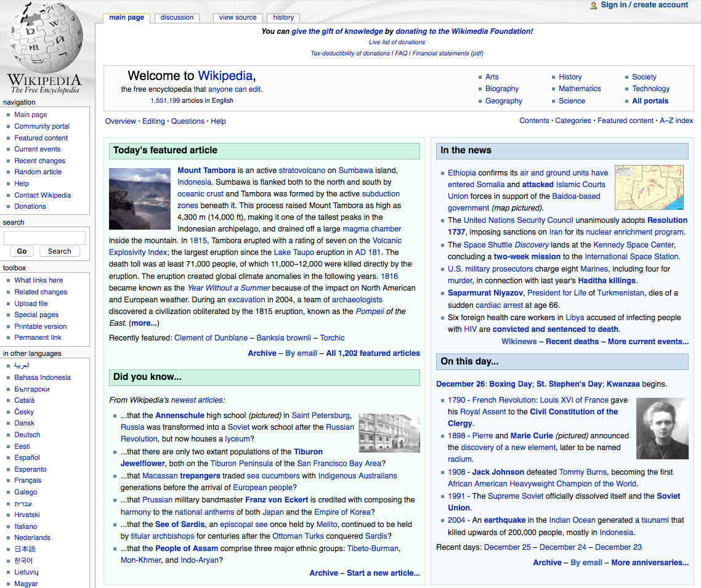Open Live list of donations
The width and height of the screenshot is (701, 588).
[397, 42]
